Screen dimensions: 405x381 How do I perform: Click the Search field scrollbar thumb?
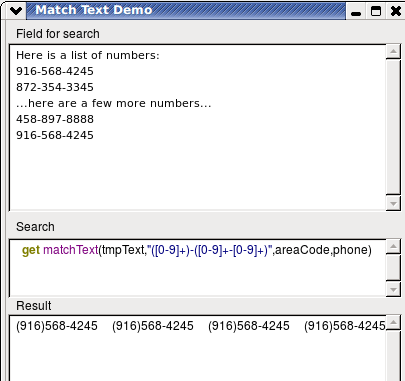coord(393,268)
